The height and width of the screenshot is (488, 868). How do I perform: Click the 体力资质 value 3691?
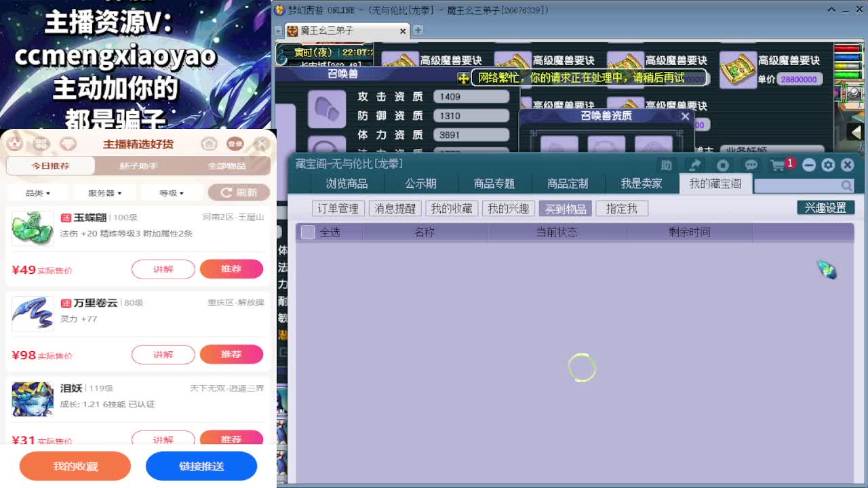(471, 135)
